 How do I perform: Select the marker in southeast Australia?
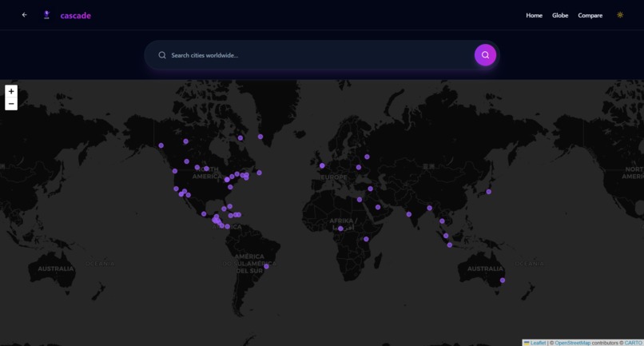point(503,280)
